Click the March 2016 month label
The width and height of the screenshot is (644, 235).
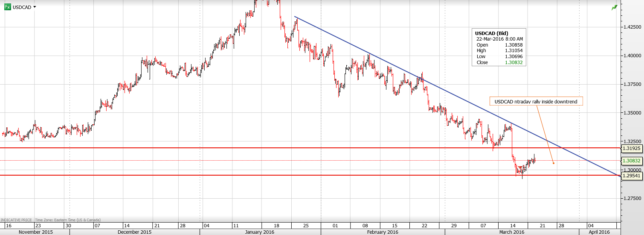[511, 232]
